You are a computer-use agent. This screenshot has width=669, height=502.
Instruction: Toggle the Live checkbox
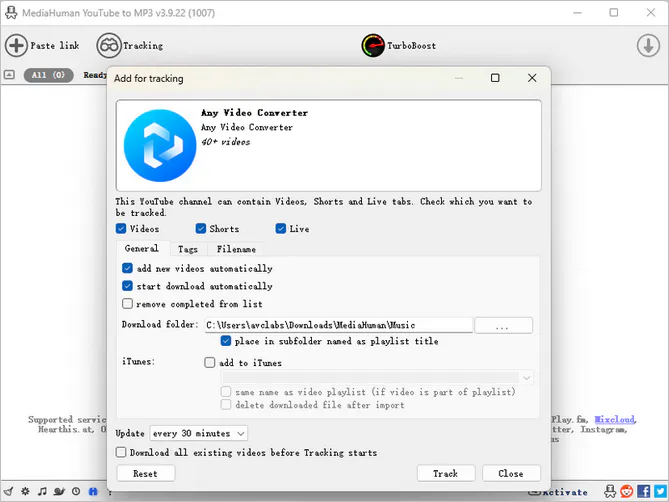coord(280,229)
